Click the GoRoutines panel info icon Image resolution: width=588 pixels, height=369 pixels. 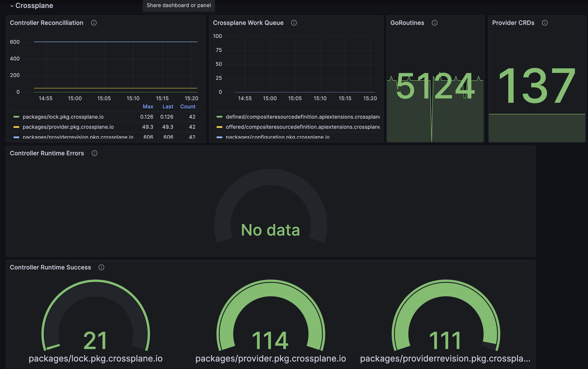(434, 23)
